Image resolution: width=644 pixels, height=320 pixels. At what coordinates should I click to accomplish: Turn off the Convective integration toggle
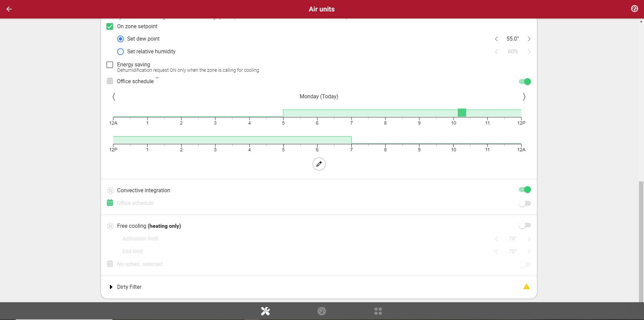(525, 190)
